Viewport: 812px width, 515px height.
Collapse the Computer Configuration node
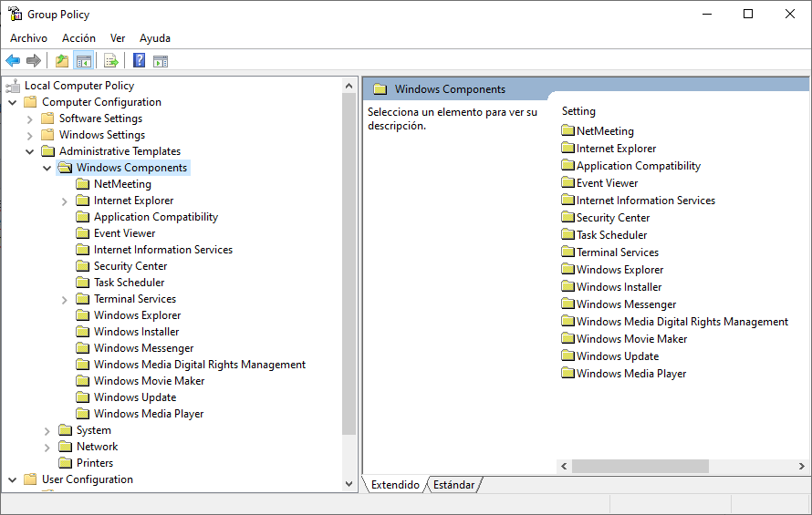pos(13,102)
